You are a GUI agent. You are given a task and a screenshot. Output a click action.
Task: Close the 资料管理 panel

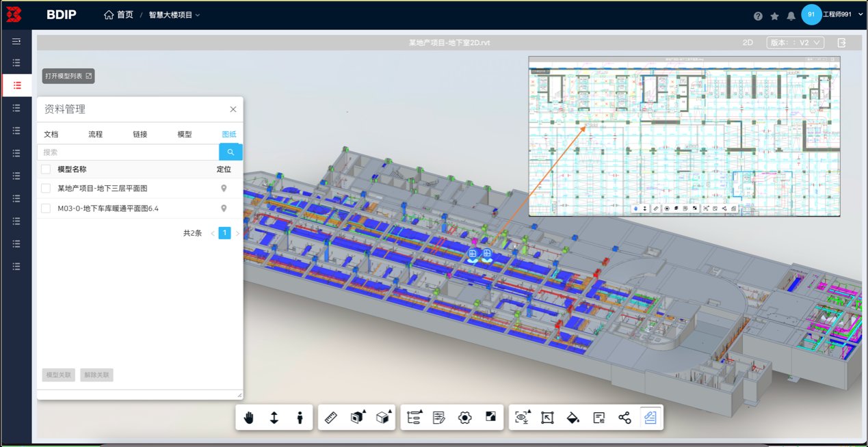pos(233,109)
